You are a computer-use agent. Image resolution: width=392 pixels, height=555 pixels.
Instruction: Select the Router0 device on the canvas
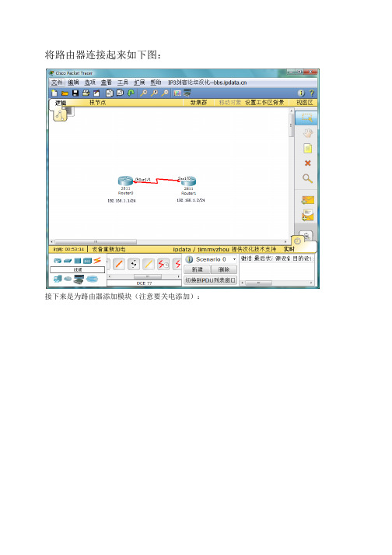pyautogui.click(x=125, y=181)
